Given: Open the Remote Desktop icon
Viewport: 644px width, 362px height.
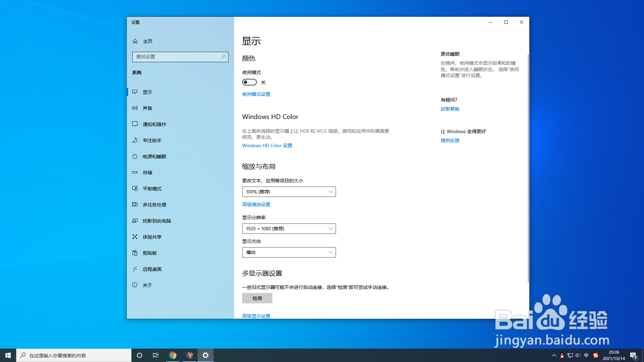Looking at the screenshot, I should coord(135,269).
